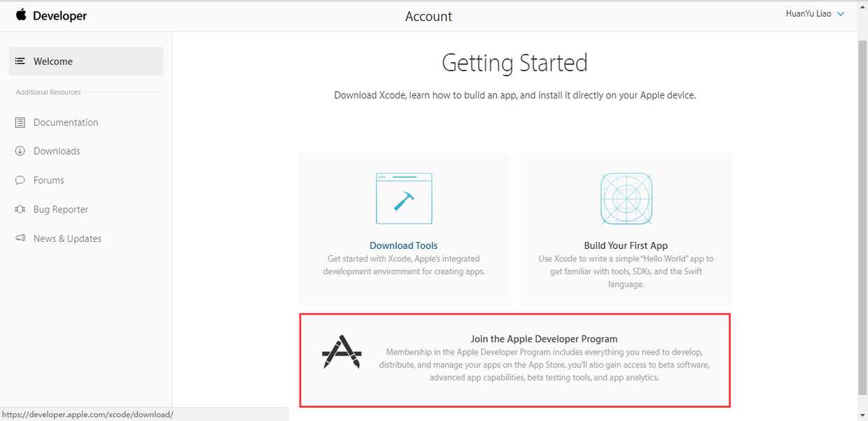868x421 pixels.
Task: Click the Additional Resources label
Action: click(48, 92)
